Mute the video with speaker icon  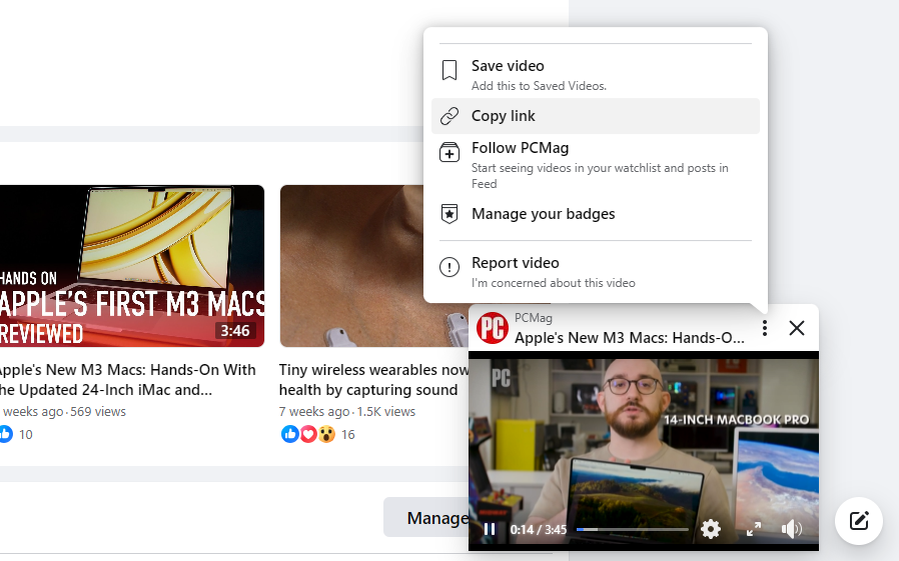click(792, 529)
